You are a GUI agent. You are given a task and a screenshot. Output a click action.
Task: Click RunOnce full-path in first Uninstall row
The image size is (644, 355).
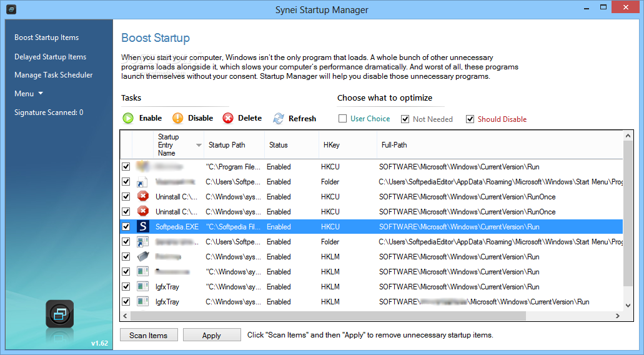point(467,197)
